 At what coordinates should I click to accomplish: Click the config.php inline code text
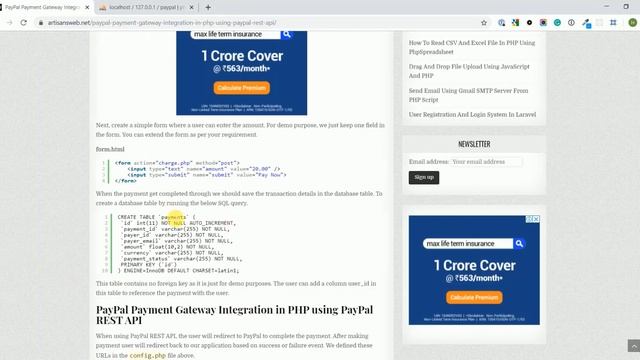pyautogui.click(x=147, y=356)
